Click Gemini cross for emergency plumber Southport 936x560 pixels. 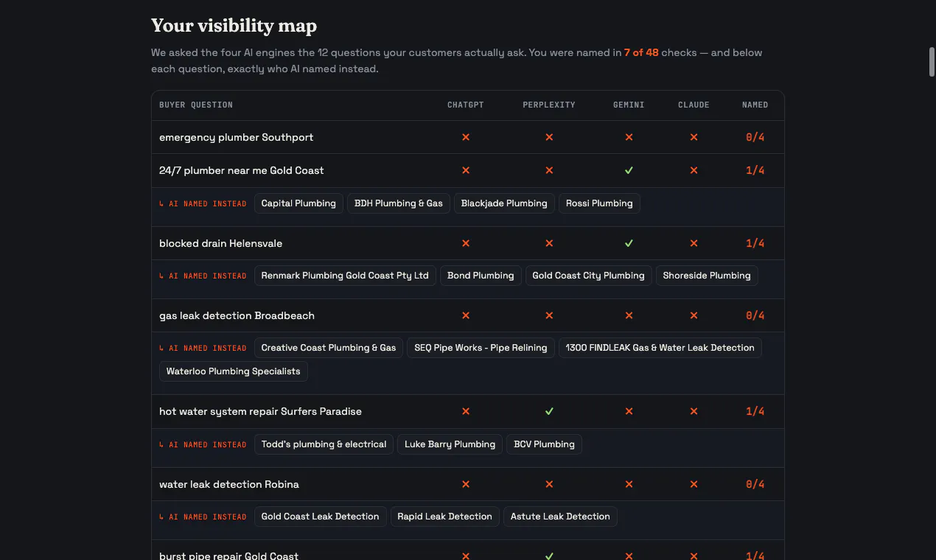(x=629, y=137)
